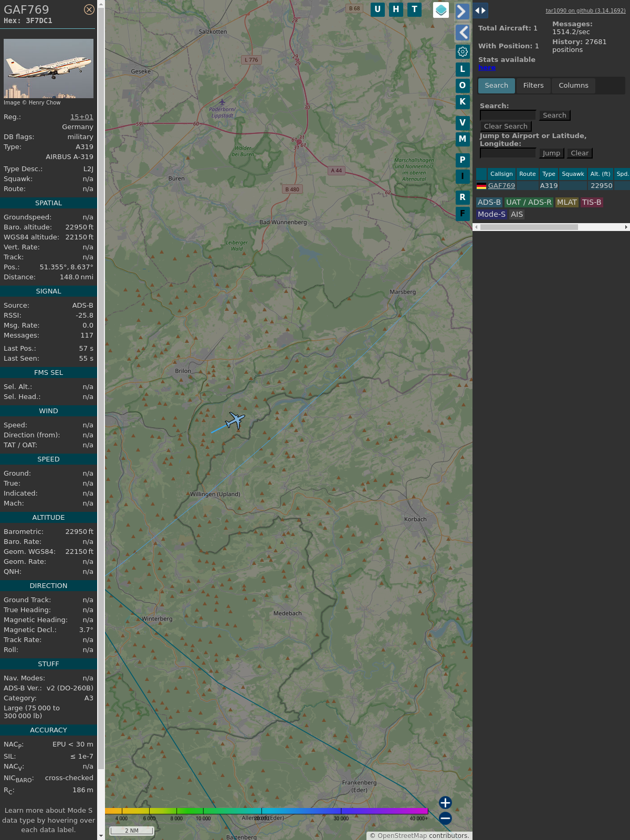Open registration 15+01 link
The image size is (630, 840).
82,117
